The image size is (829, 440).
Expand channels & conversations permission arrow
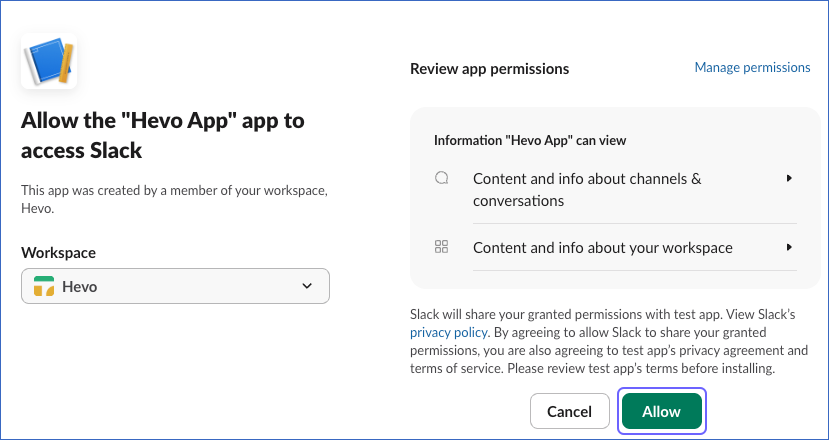(x=789, y=178)
